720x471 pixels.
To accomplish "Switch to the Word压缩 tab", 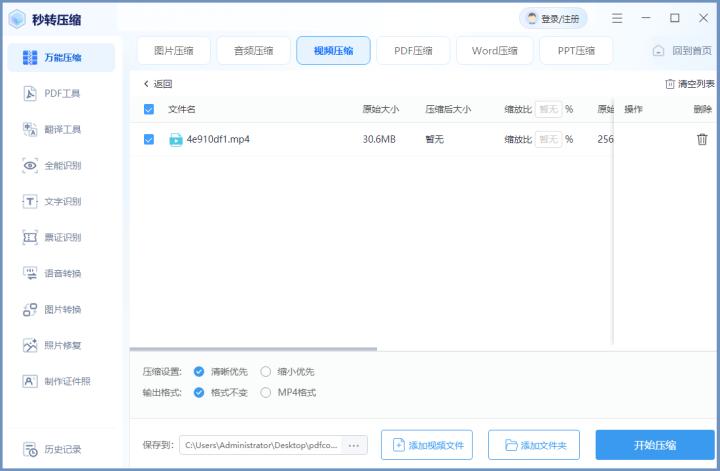I will (x=495, y=50).
